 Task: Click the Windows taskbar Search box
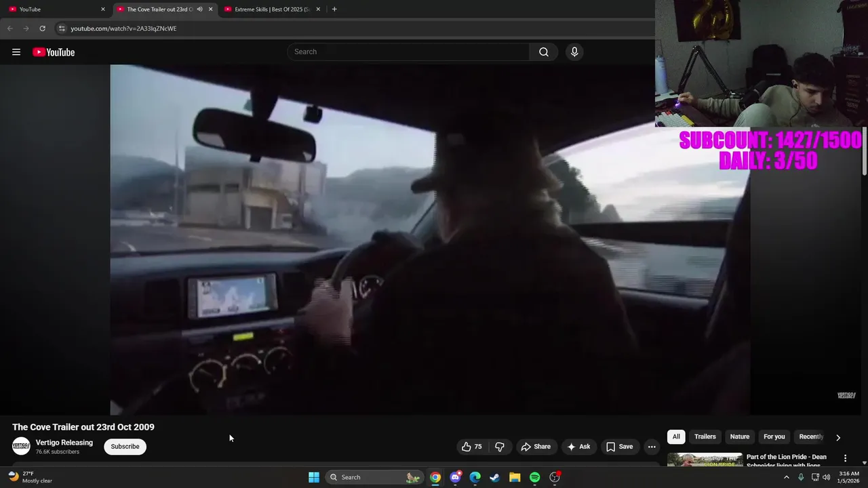374,477
